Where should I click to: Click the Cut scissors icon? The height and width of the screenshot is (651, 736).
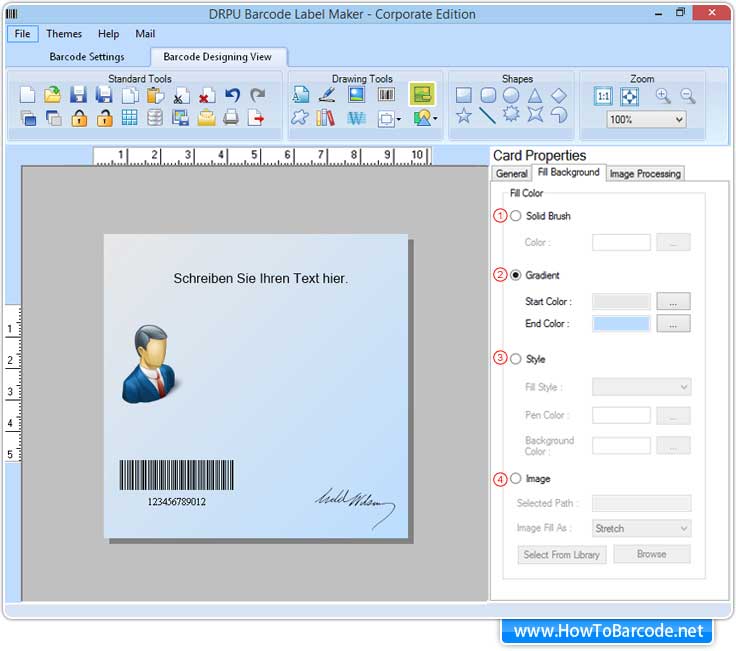[x=181, y=96]
